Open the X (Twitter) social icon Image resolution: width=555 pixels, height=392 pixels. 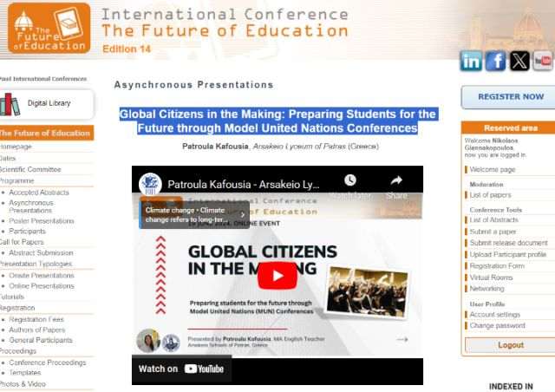point(519,61)
